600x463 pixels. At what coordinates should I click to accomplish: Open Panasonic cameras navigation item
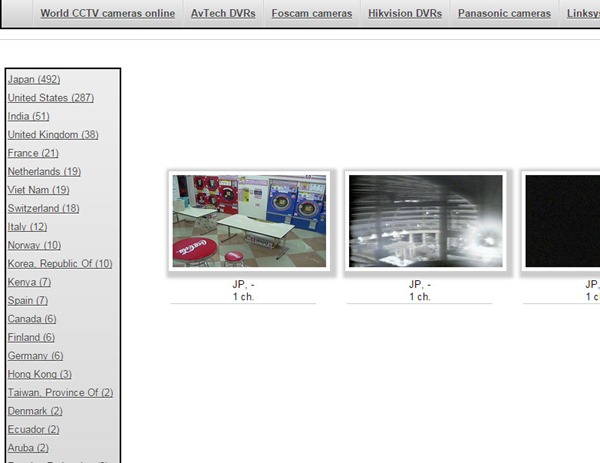(x=504, y=13)
